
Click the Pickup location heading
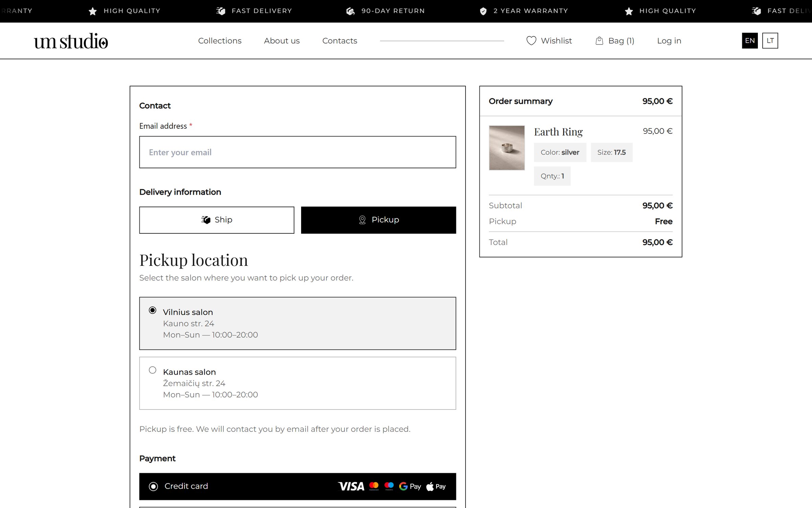tap(194, 260)
